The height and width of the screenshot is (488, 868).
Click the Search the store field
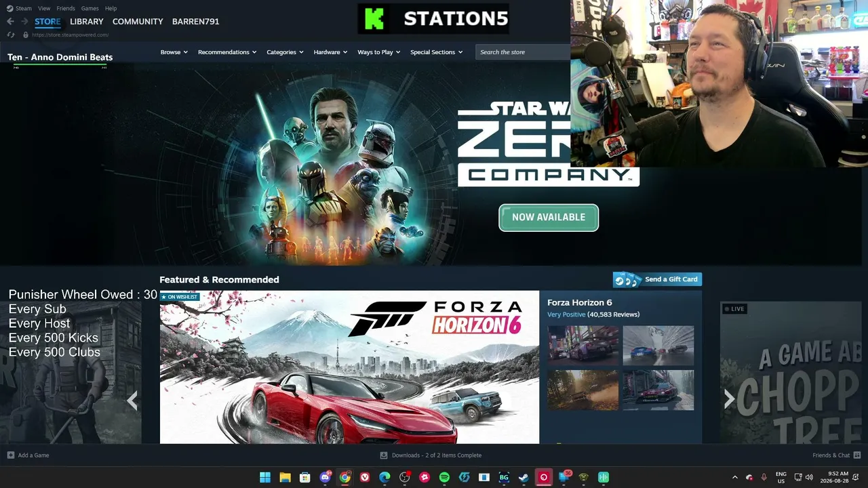pyautogui.click(x=523, y=52)
